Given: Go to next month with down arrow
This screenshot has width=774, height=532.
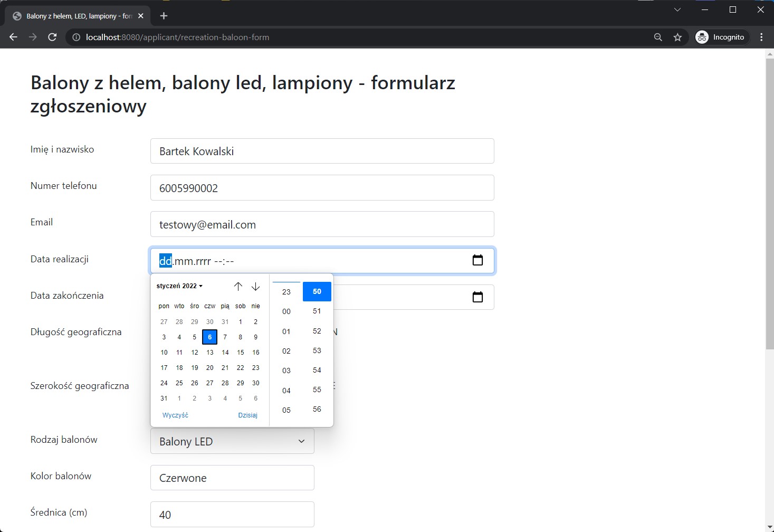Looking at the screenshot, I should [x=255, y=286].
